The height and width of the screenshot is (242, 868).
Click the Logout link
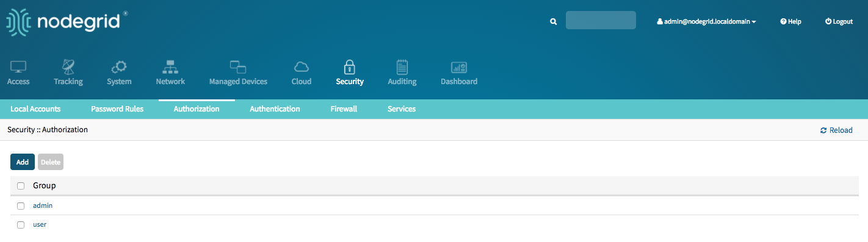coord(839,21)
